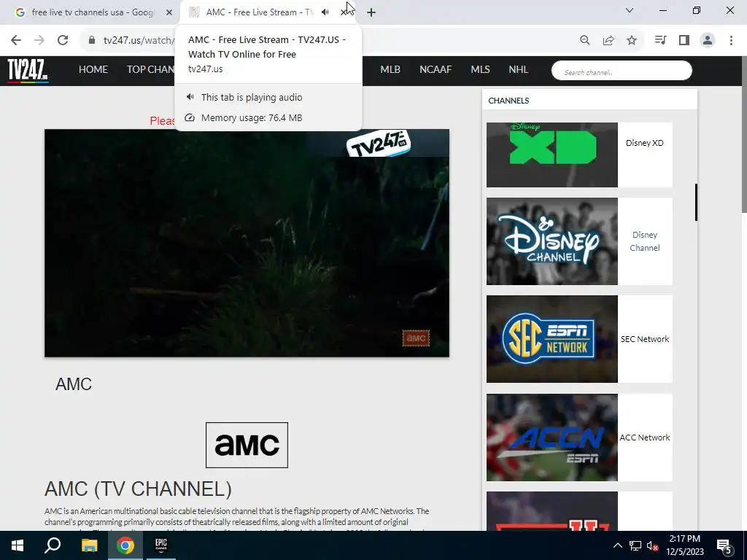
Task: Open the NHL navigation item
Action: point(519,69)
